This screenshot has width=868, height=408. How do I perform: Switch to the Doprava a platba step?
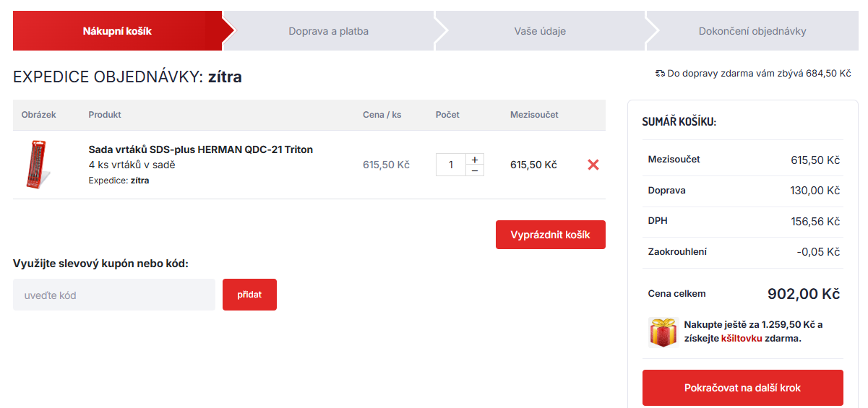[328, 31]
